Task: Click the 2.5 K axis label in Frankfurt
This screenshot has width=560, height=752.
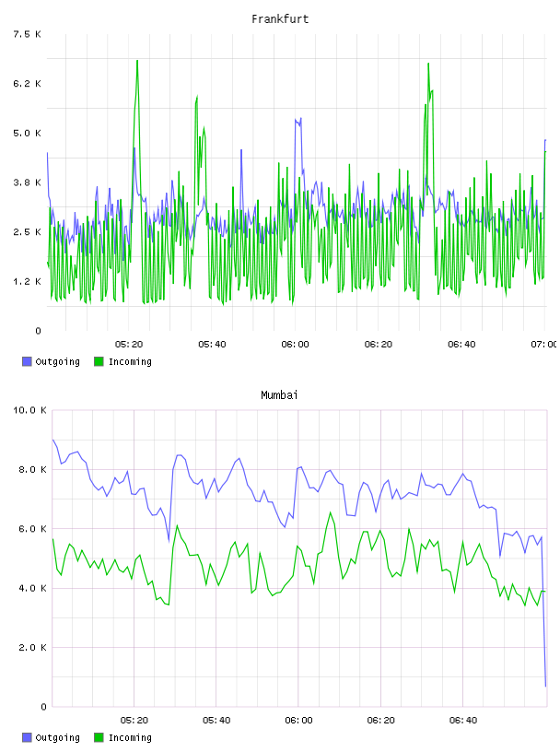Action: click(x=28, y=231)
